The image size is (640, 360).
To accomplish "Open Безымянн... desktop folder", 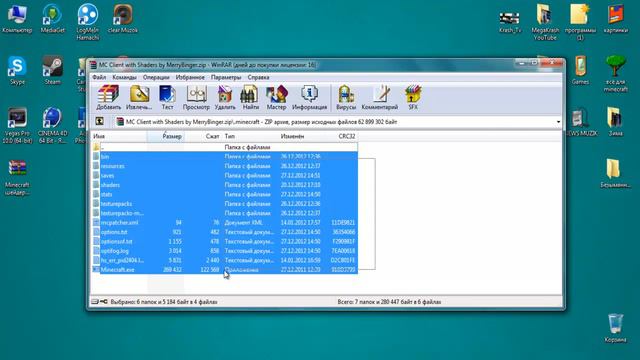I will click(616, 173).
